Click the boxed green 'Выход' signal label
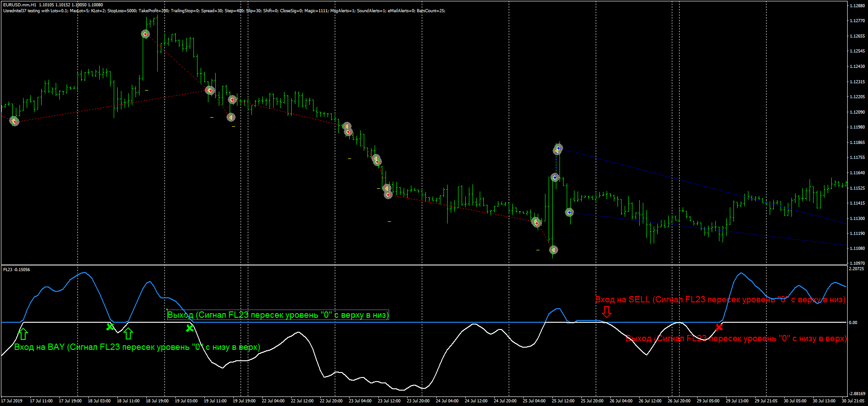The width and height of the screenshot is (868, 406). [x=278, y=315]
